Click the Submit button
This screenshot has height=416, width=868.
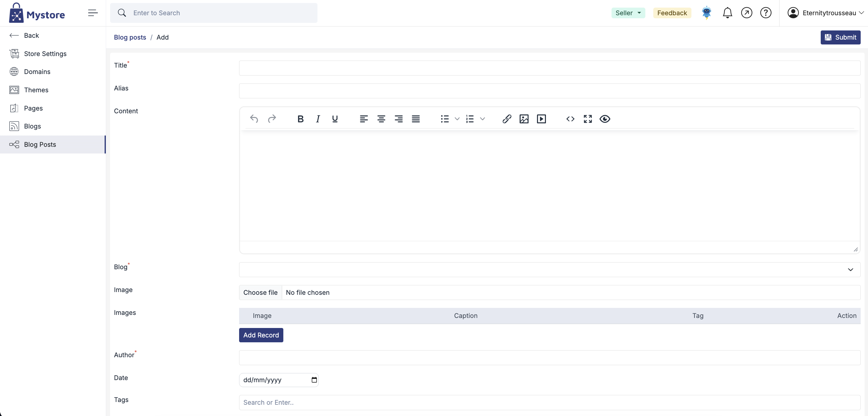click(840, 37)
